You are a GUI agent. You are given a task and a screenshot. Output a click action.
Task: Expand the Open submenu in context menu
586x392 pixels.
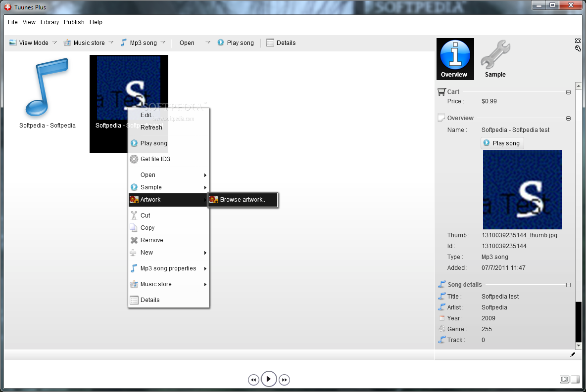pos(168,175)
